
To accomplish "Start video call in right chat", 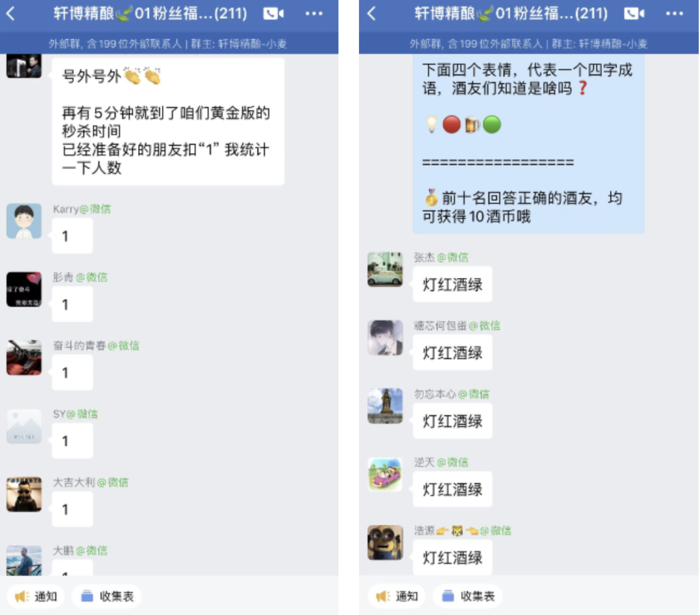I will (x=634, y=14).
